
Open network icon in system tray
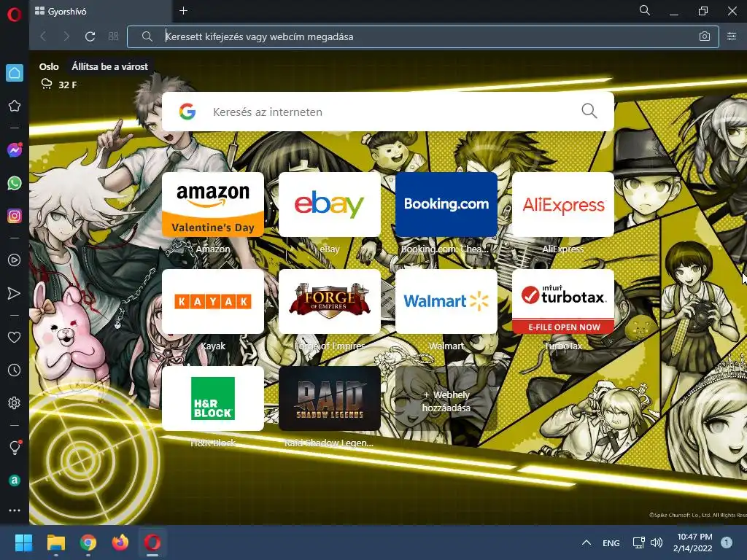coord(638,542)
